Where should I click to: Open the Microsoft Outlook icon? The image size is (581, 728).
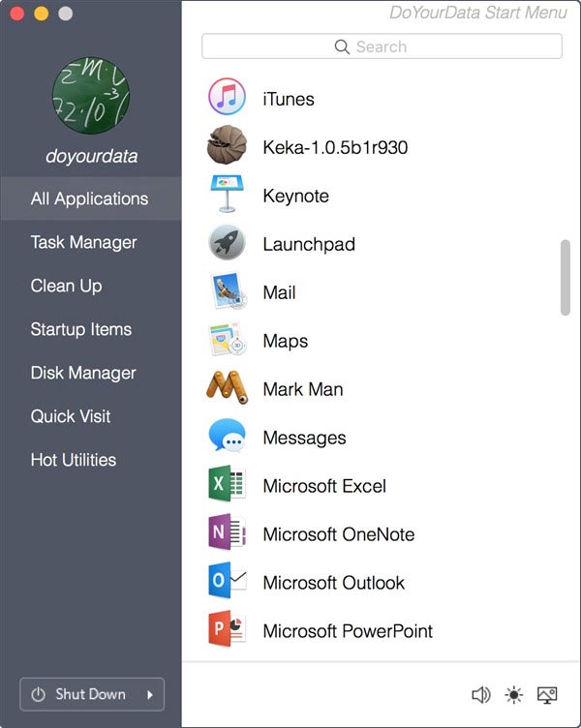click(227, 580)
